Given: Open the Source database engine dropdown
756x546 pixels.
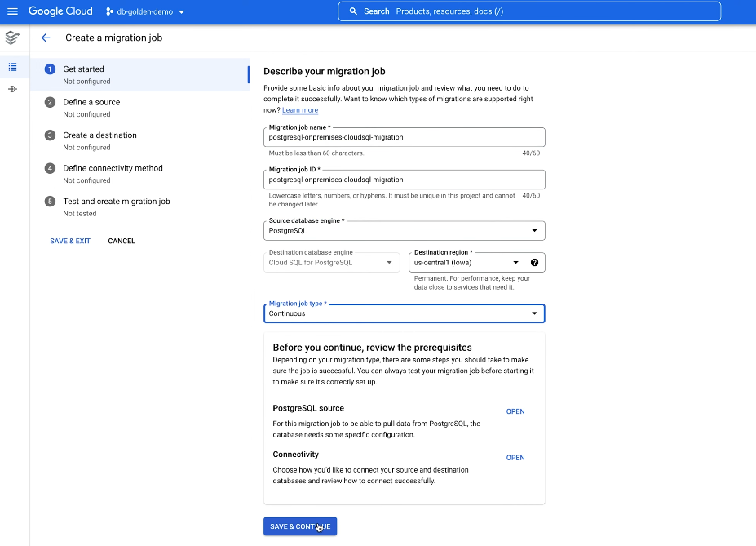Looking at the screenshot, I should 537,230.
